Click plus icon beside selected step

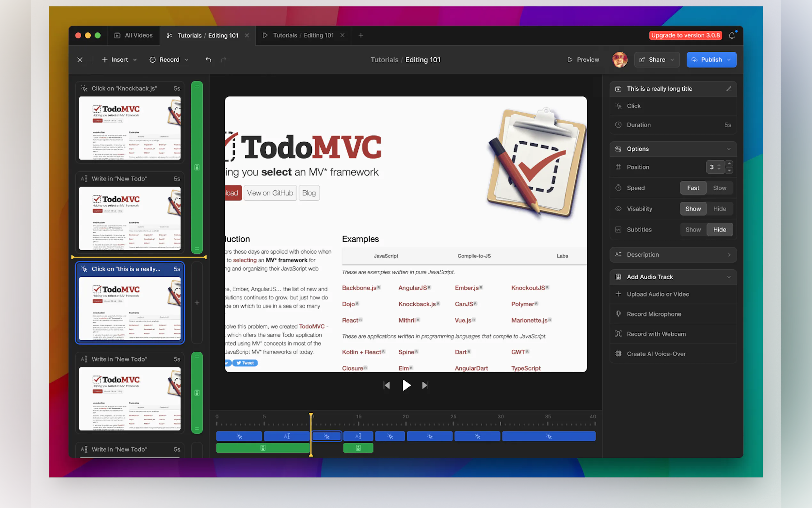(x=197, y=303)
